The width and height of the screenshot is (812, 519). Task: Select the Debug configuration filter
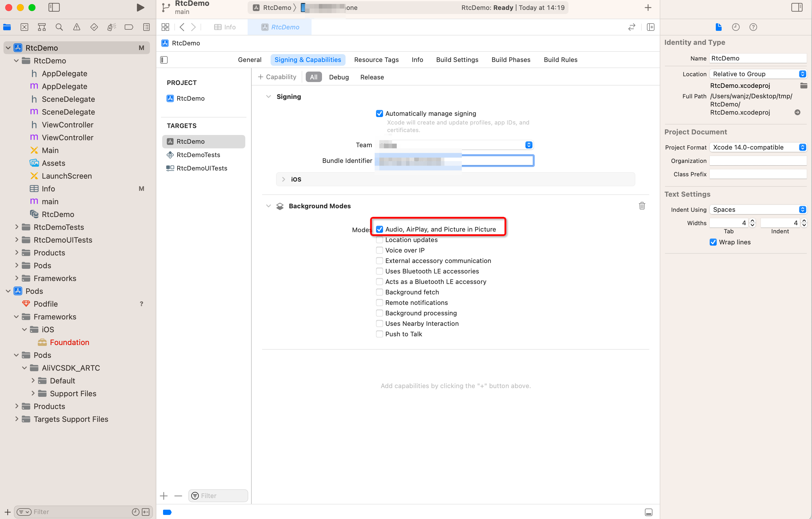(x=339, y=77)
